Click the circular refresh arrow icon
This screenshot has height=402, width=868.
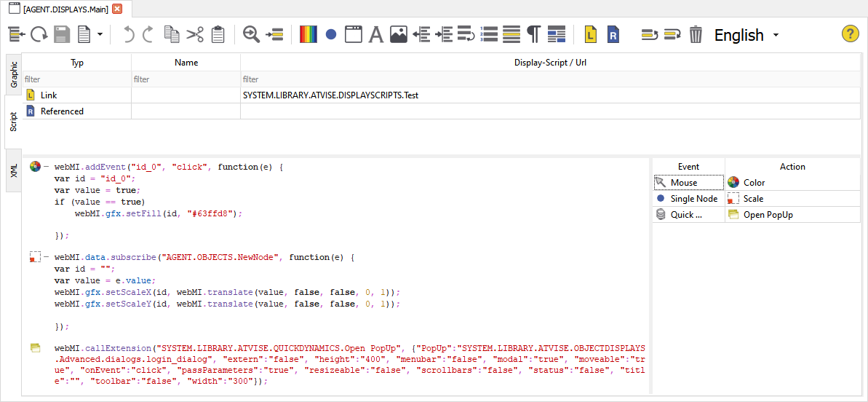pyautogui.click(x=39, y=35)
